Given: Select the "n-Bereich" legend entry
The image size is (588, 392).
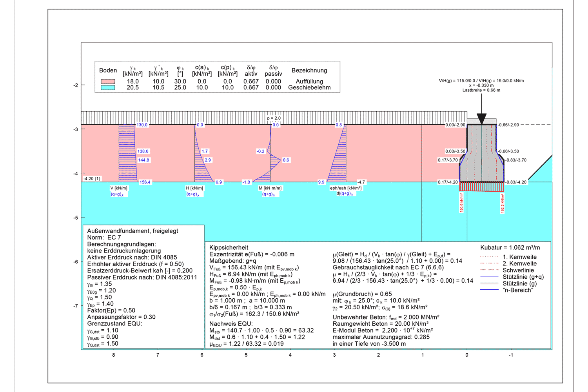Looking at the screenshot, I should pos(518,290).
